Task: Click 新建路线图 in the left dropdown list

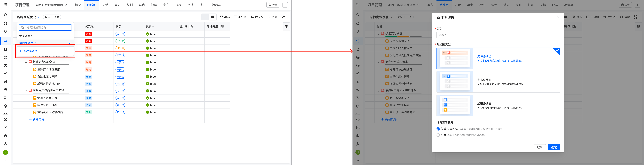Action: [28, 51]
